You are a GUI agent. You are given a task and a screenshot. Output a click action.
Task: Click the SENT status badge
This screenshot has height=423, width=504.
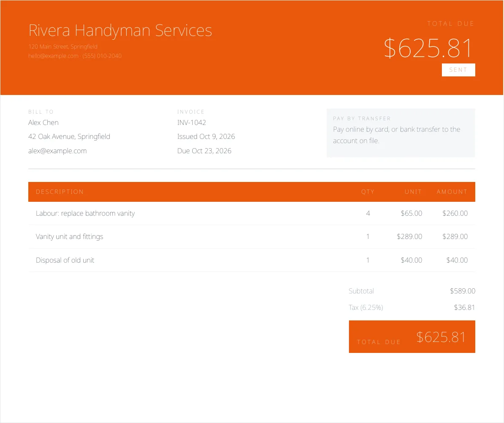(458, 70)
